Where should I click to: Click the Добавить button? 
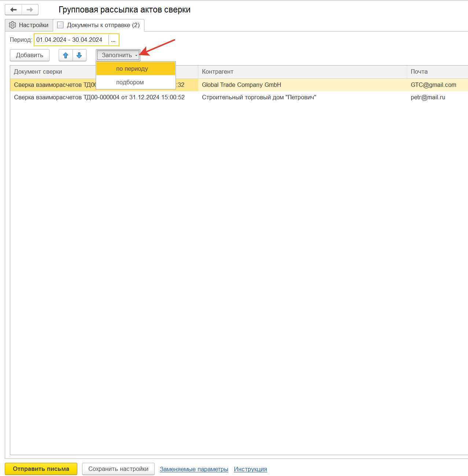tap(30, 55)
